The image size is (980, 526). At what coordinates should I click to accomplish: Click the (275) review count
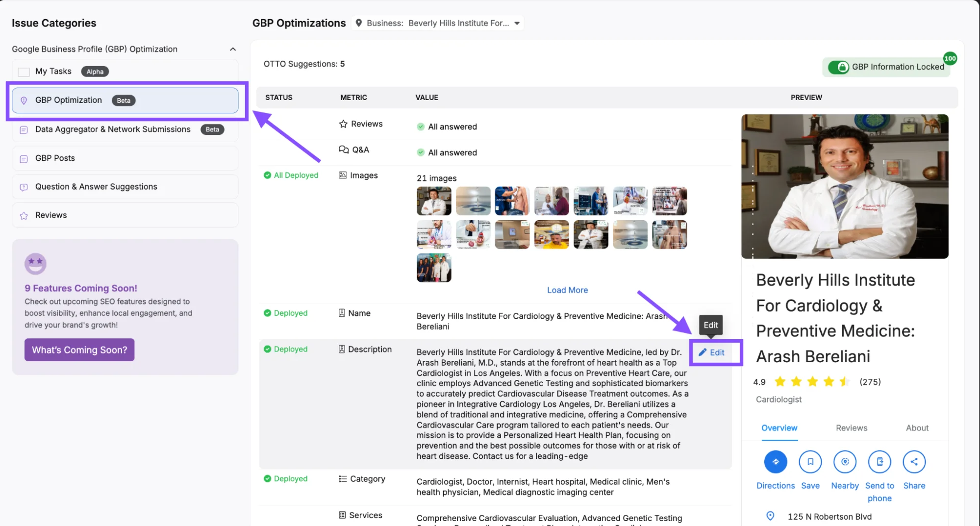tap(870, 381)
